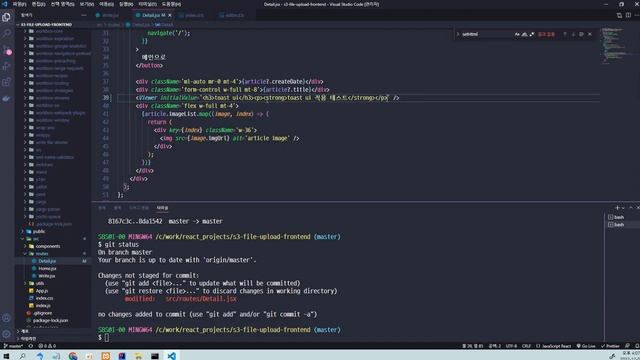The image size is (640, 360).
Task: Open Detail.jsx in the file tree
Action: (47, 261)
